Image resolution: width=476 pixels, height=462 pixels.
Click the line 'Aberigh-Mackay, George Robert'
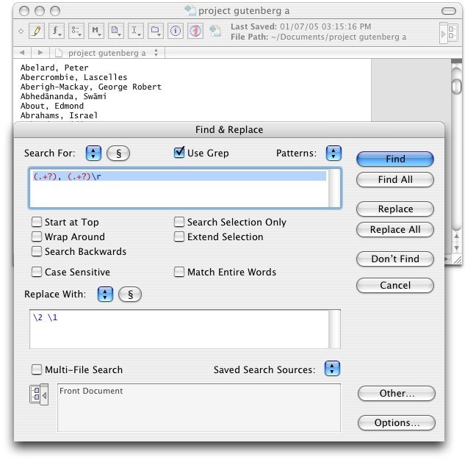pos(91,87)
